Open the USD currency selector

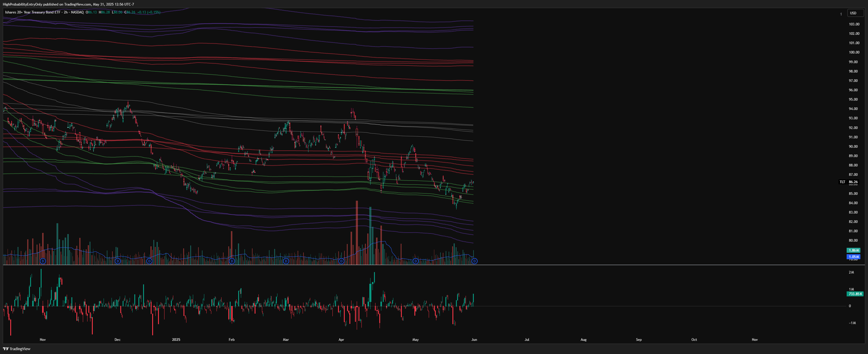(855, 13)
